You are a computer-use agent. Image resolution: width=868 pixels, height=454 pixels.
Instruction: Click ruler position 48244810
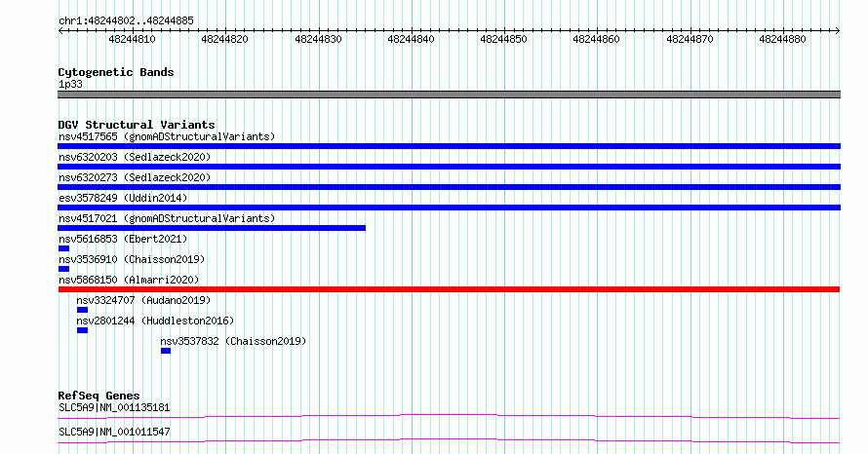(132, 39)
